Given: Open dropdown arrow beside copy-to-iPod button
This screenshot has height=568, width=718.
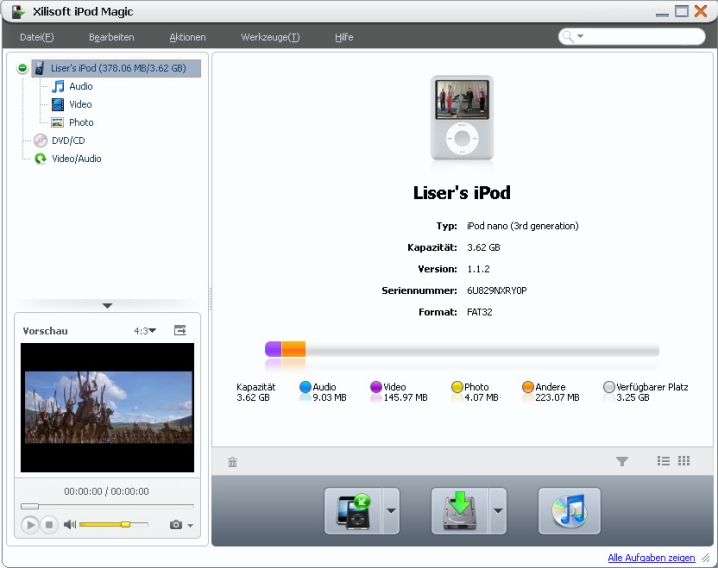Looking at the screenshot, I should coord(391,511).
